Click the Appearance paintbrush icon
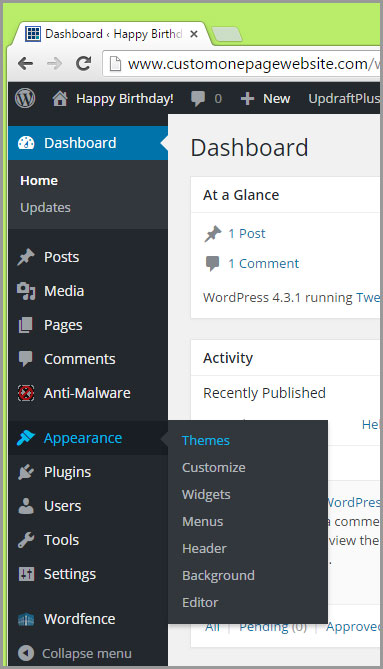The height and width of the screenshot is (669, 383). pyautogui.click(x=26, y=438)
